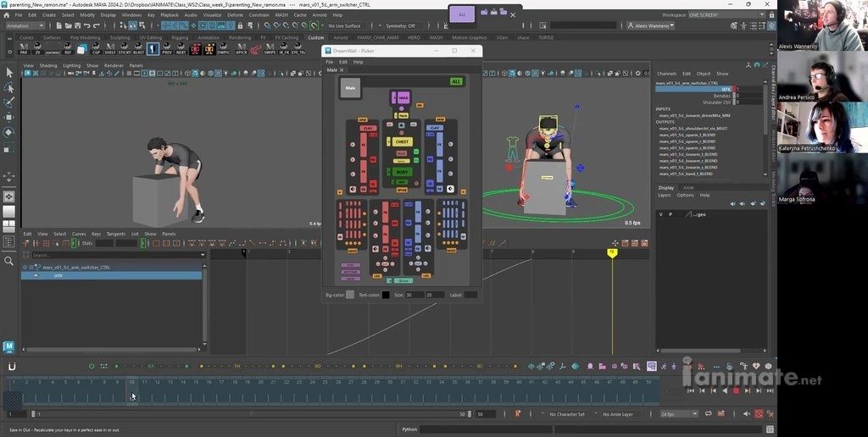Click the Male thumbnail button in Picker

click(x=350, y=88)
